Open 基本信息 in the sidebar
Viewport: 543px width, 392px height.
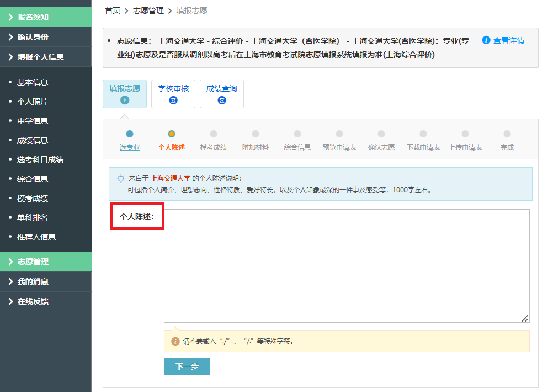click(x=33, y=82)
